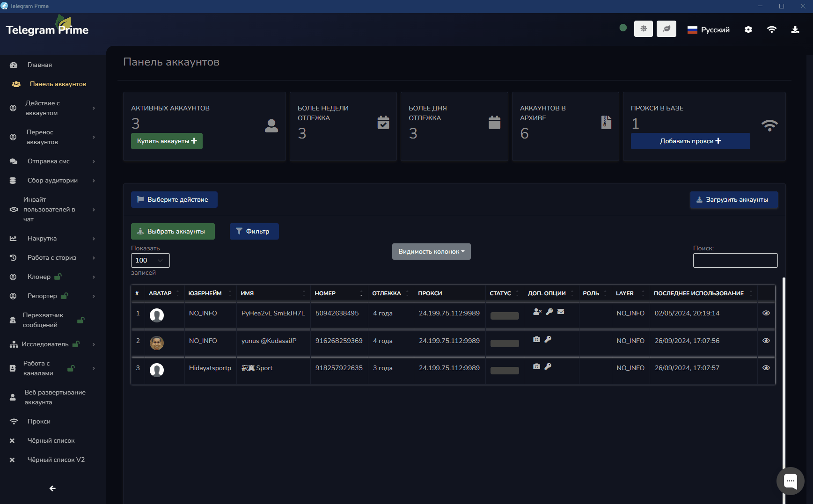Toggle eye visibility for Hidayatsportp account
Screen dimensions: 813x504
[x=766, y=368]
